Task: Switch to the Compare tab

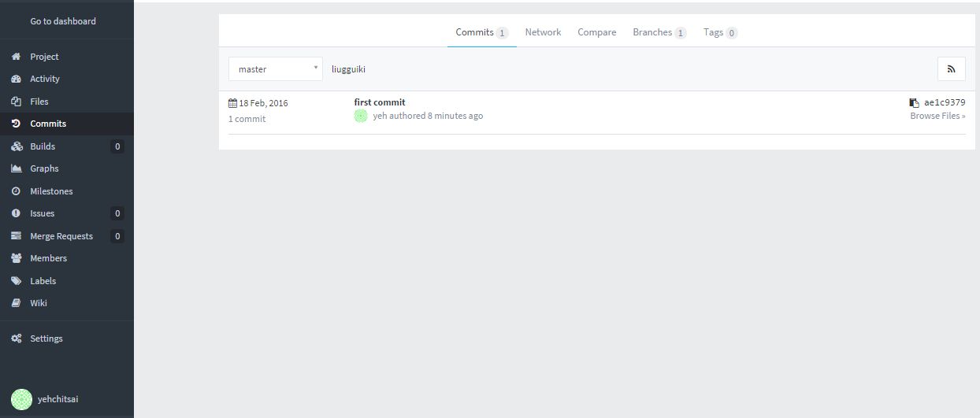Action: [596, 32]
